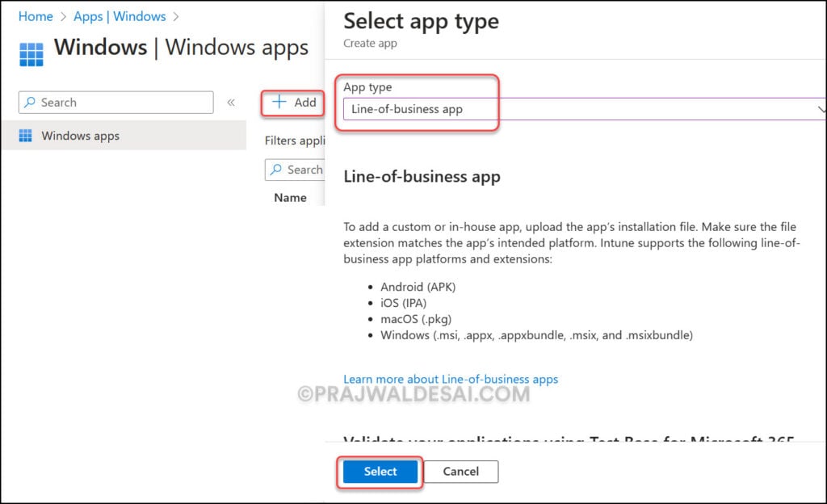Screen dimensions: 827x504
Task: Open the App type dropdown
Action: pos(585,109)
